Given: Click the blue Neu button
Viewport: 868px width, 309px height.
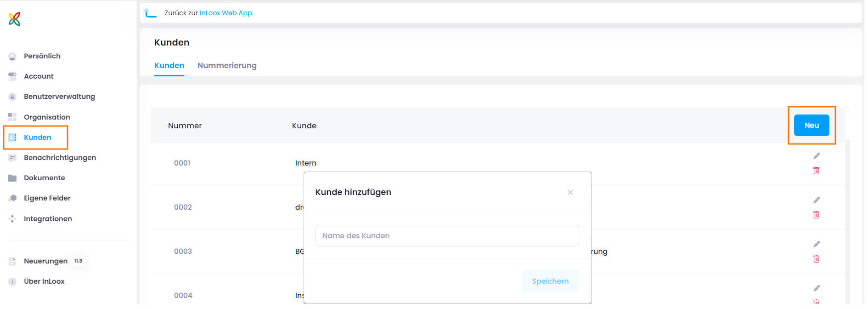Looking at the screenshot, I should pyautogui.click(x=812, y=126).
